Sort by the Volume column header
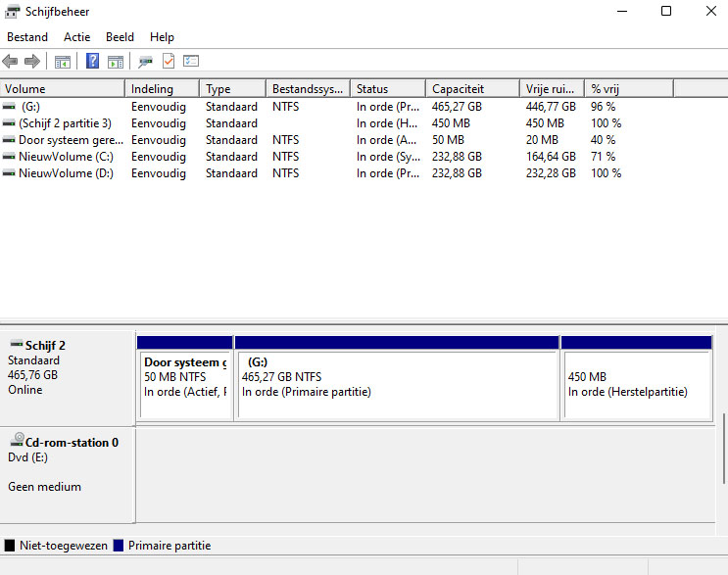 [63, 88]
